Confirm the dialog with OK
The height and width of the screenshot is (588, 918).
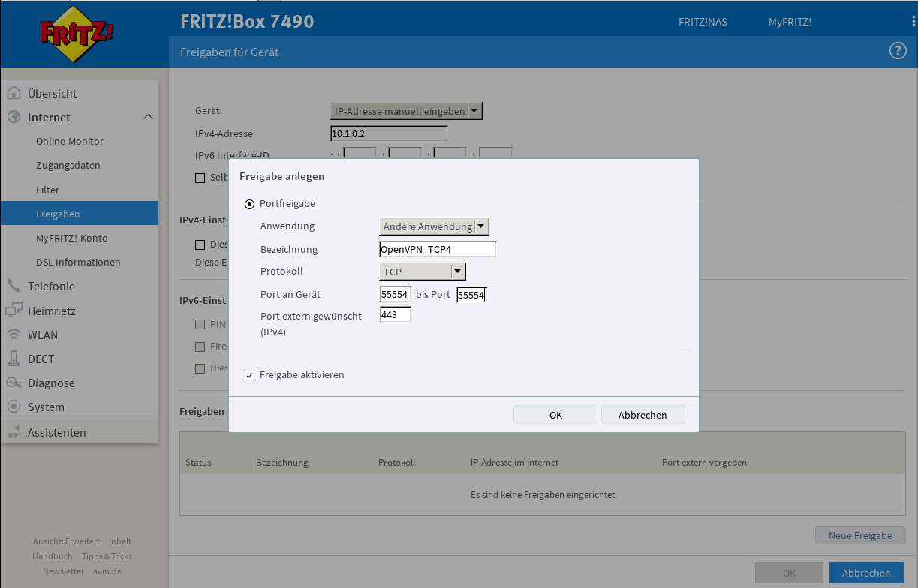(555, 415)
